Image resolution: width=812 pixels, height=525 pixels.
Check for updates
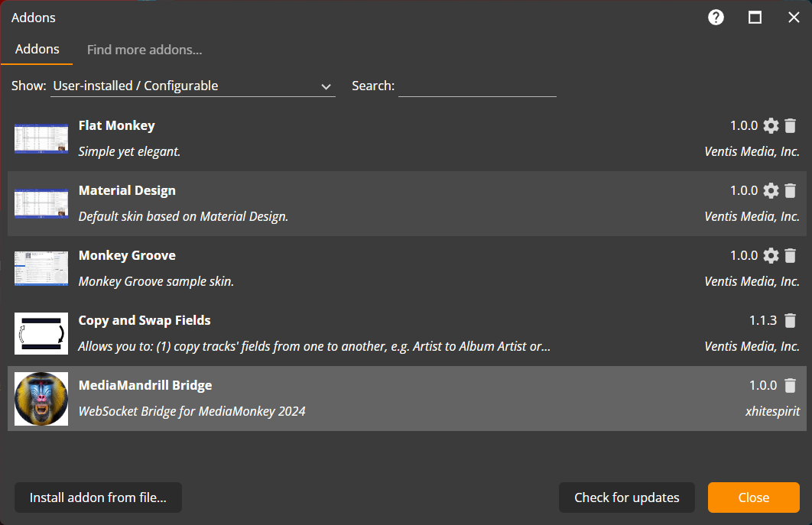[x=627, y=497]
